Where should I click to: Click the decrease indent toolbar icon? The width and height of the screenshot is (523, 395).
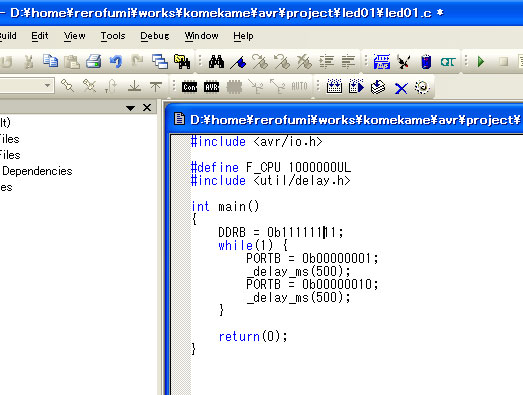click(x=348, y=62)
